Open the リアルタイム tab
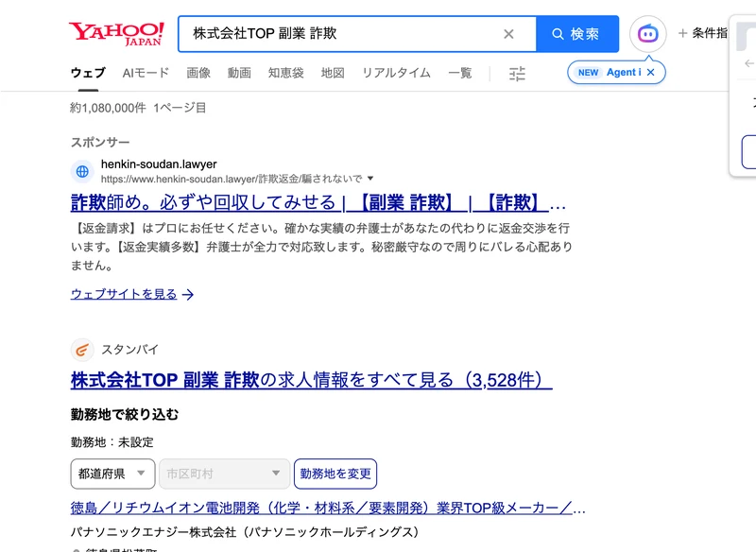 click(x=396, y=73)
